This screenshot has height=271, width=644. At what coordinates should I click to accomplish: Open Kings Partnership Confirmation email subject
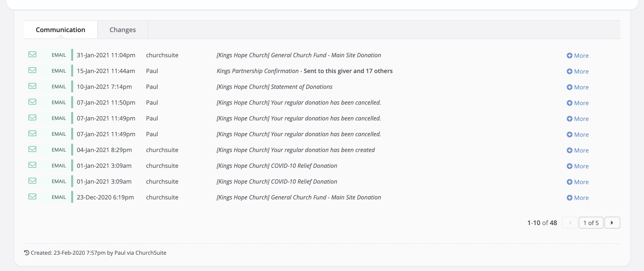pyautogui.click(x=258, y=71)
